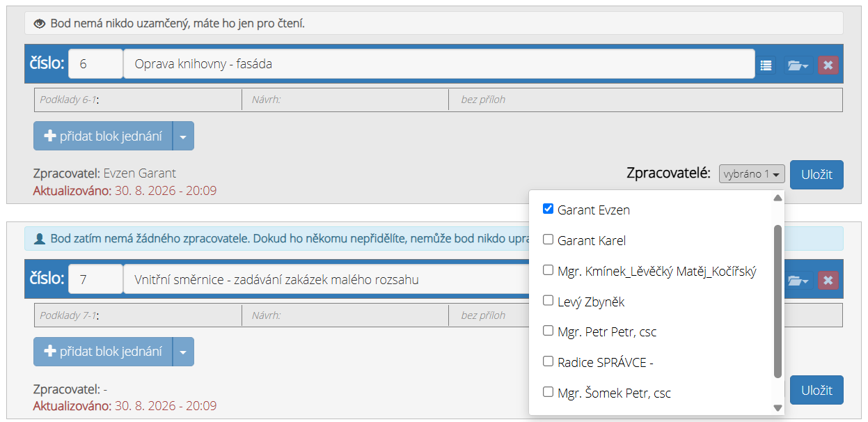
Task: Check Garant Karel checkbox
Action: coord(548,240)
